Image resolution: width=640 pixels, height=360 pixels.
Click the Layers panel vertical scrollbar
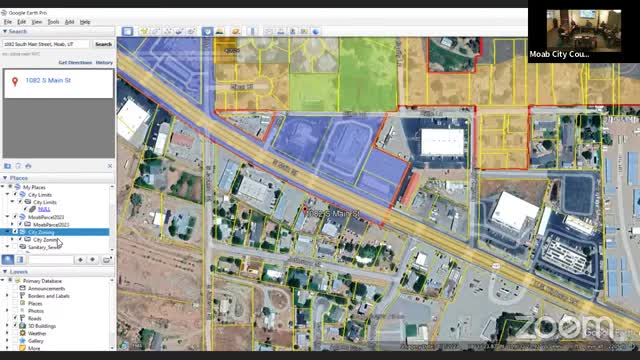click(112, 314)
